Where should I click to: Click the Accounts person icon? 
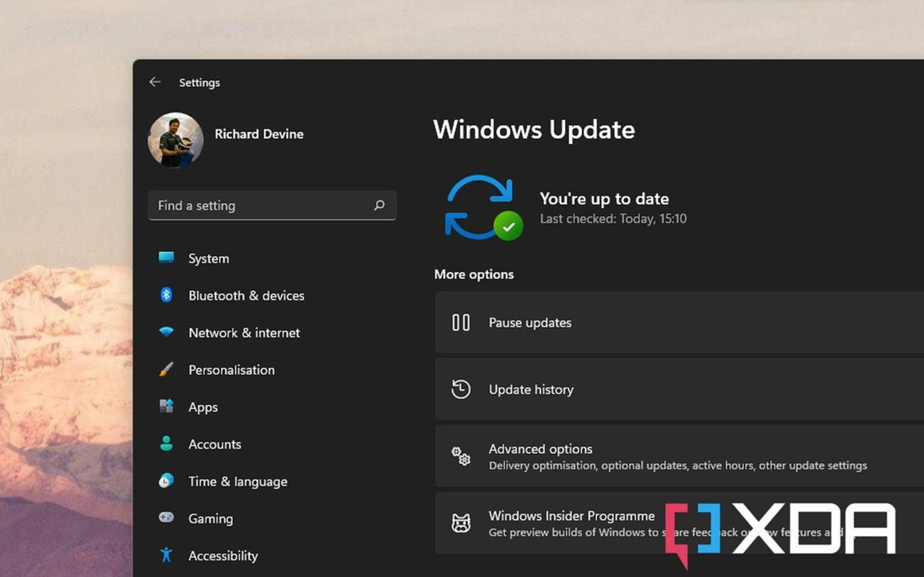click(167, 444)
